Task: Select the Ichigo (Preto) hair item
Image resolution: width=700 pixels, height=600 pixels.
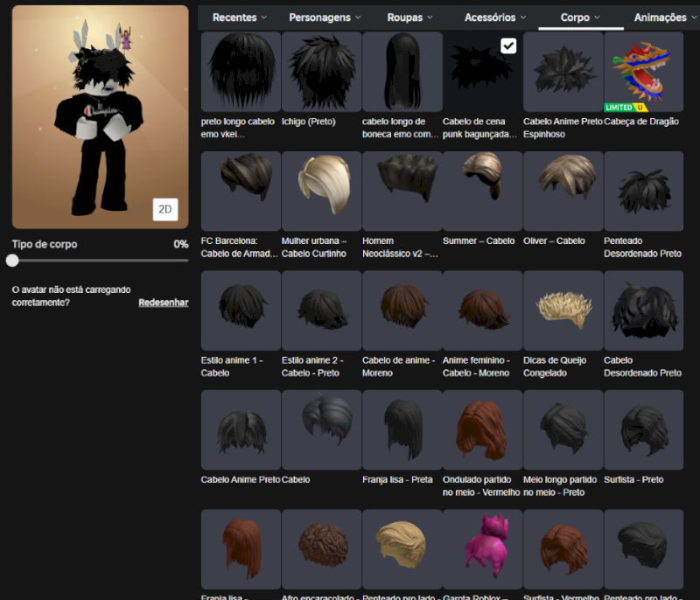Action: 321,72
